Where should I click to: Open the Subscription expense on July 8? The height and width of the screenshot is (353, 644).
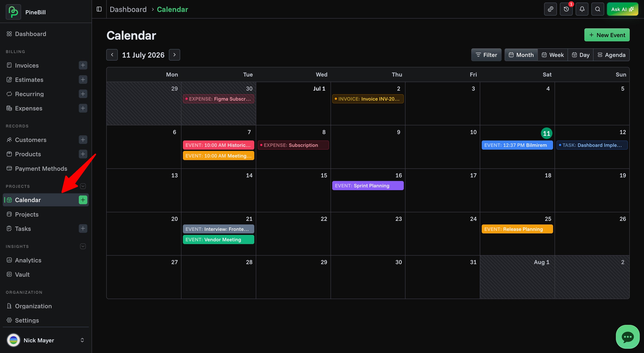[293, 145]
